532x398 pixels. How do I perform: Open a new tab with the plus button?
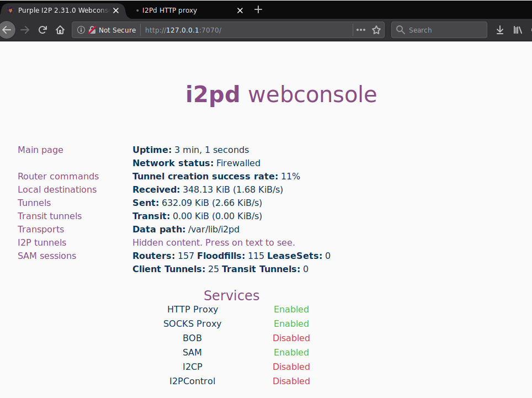point(258,9)
